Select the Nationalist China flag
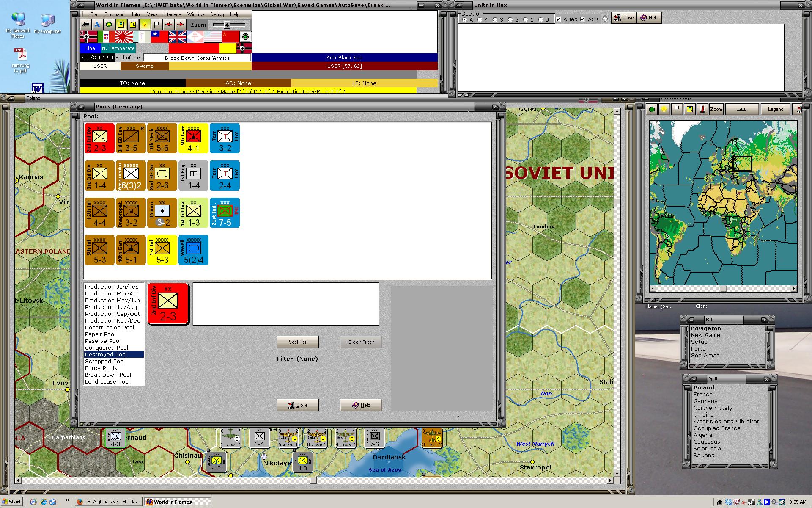 [159, 37]
